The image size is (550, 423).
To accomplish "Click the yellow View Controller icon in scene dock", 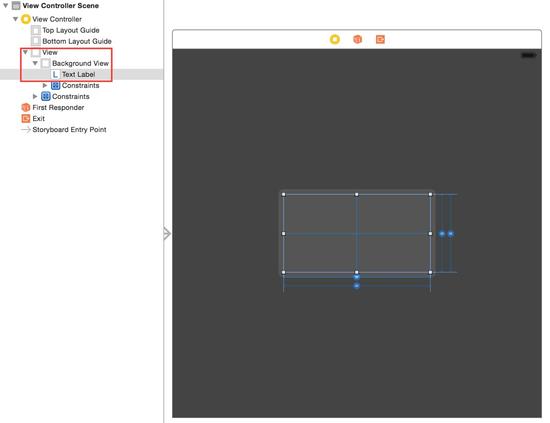I will (x=335, y=39).
